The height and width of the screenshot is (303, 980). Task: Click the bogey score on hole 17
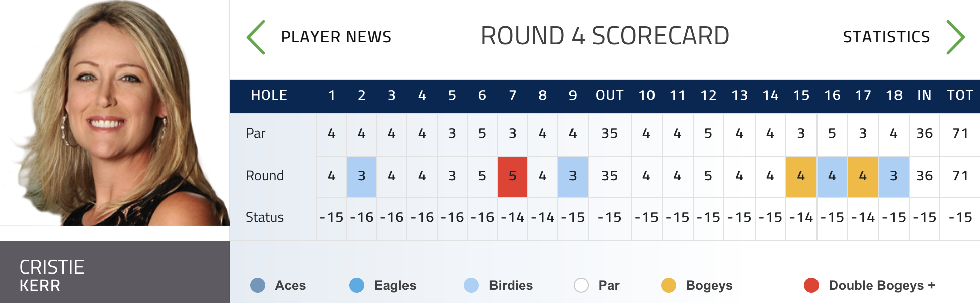click(863, 176)
